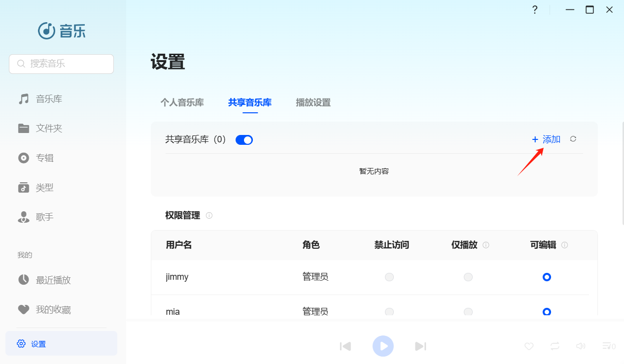Open 最近播放 in the sidebar

tap(53, 280)
